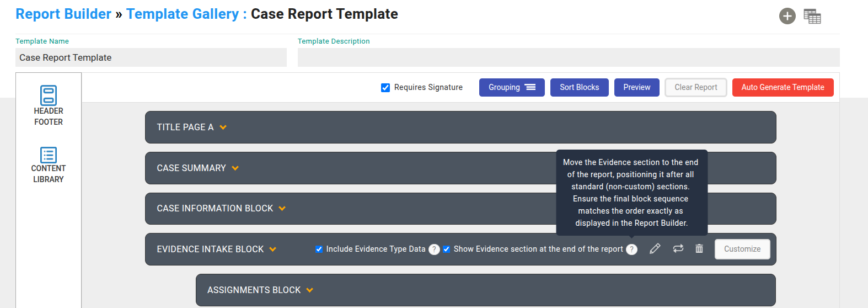Image resolution: width=868 pixels, height=308 pixels.
Task: Expand the Case Summary block chevron
Action: click(x=235, y=168)
